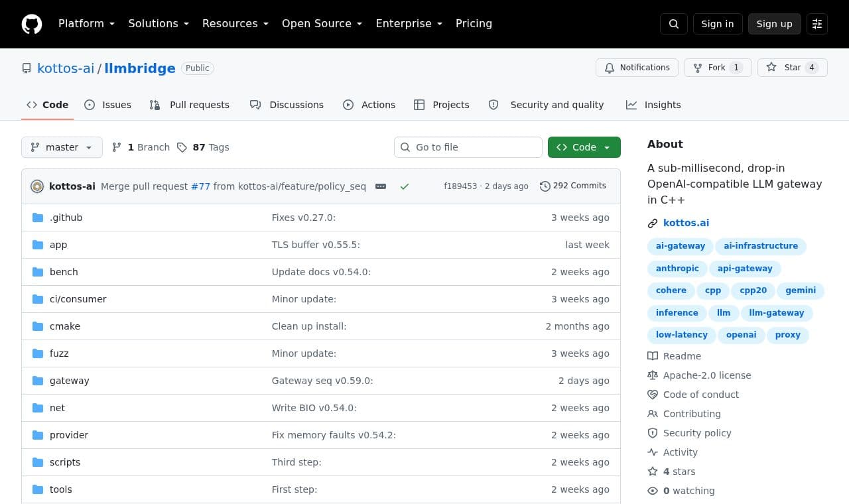Expand commit message ellipsis icon
This screenshot has height=504, width=849.
pos(381,186)
